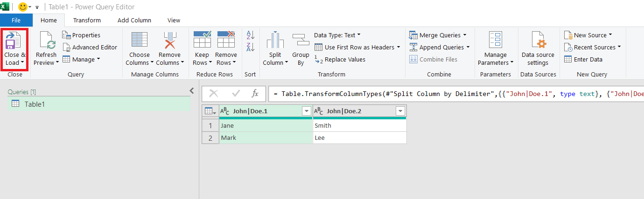Image resolution: width=644 pixels, height=199 pixels.
Task: Click the Remove Columns dropdown label
Action: pyautogui.click(x=170, y=59)
